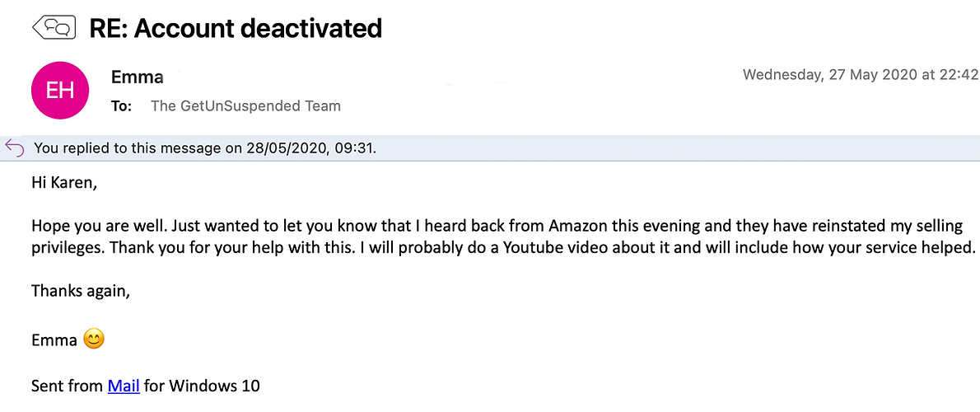Viewport: 980px width, 412px height.
Task: Click the 'To:' field label
Action: 121,105
